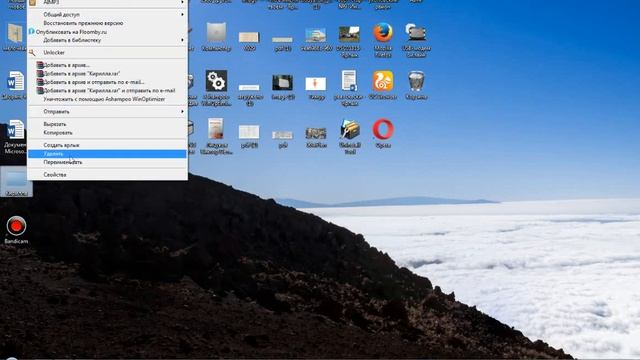Select the toolbox with wrench desktop icon
Viewport: 640px width, 360px height.
(x=349, y=130)
